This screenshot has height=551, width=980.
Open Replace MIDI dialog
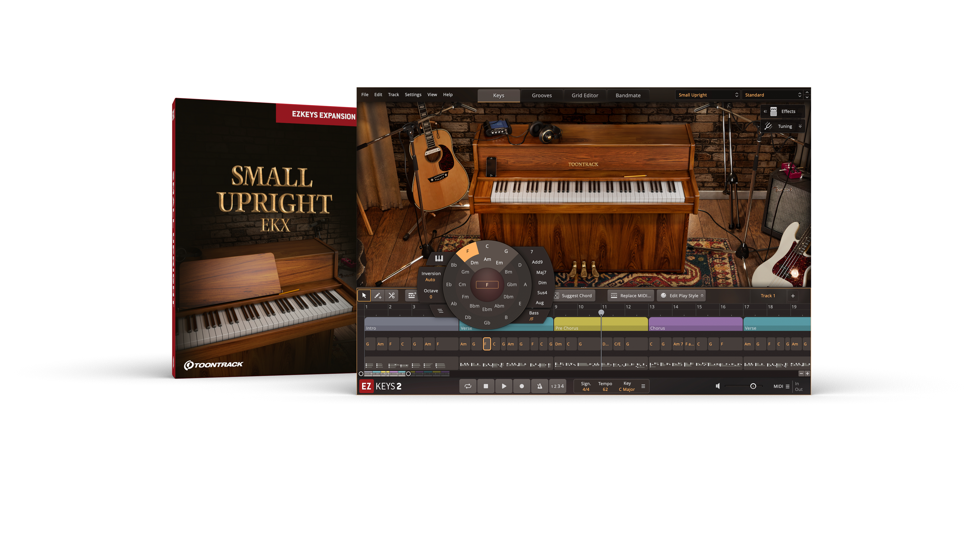(x=631, y=295)
